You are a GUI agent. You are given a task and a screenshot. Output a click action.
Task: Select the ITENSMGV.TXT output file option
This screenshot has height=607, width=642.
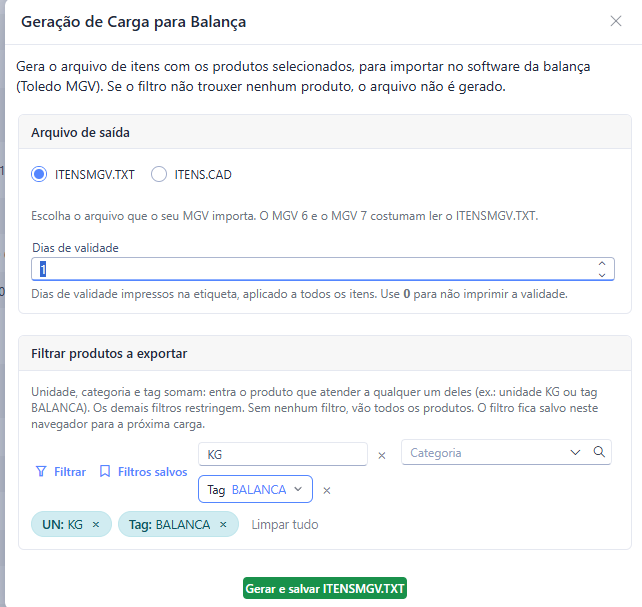[39, 174]
